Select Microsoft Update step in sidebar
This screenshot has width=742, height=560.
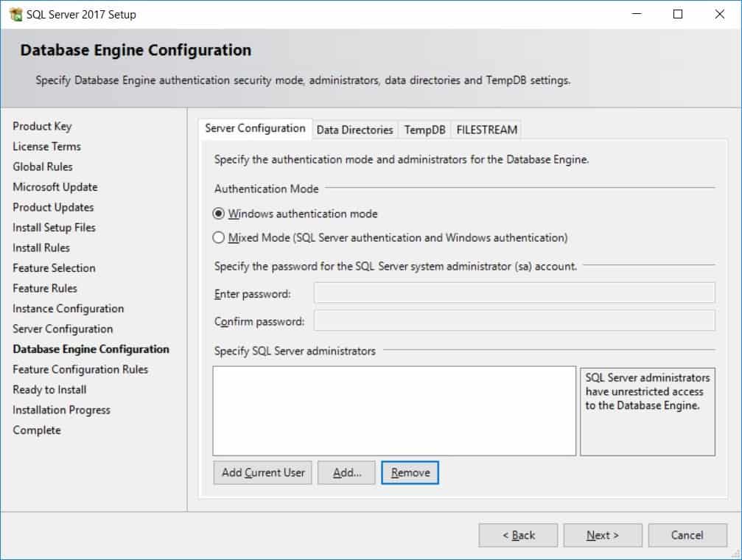pyautogui.click(x=55, y=187)
